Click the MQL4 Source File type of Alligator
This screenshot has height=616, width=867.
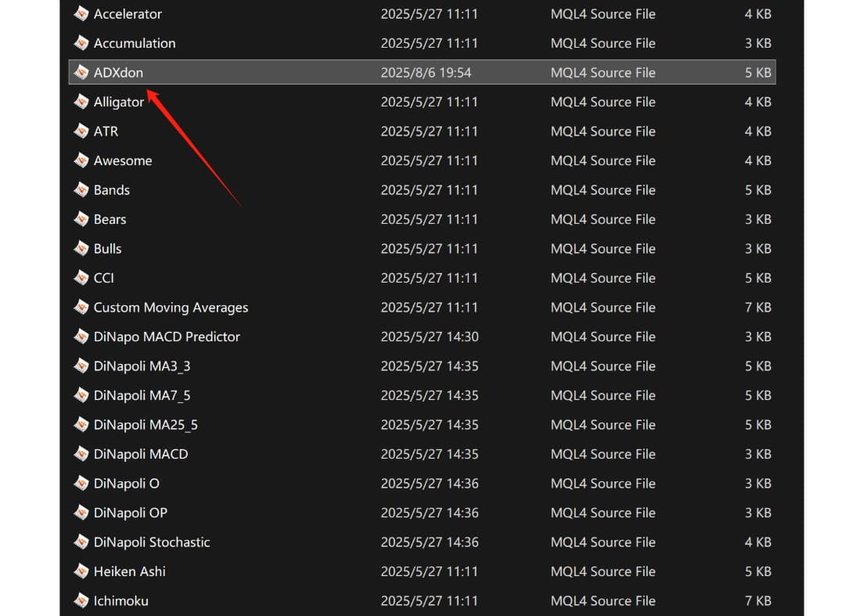click(603, 102)
